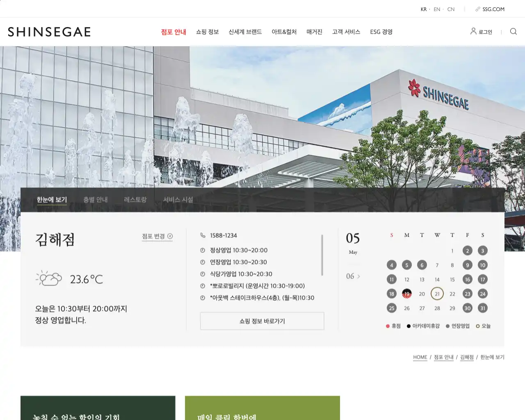Click phone number 1588-1234
Image resolution: width=525 pixels, height=420 pixels.
[224, 235]
